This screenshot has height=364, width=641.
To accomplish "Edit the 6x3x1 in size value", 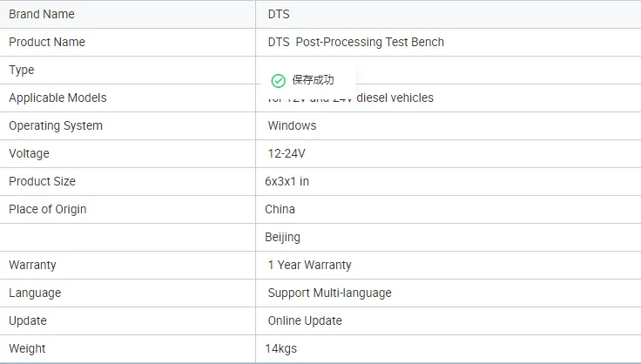I will [287, 181].
